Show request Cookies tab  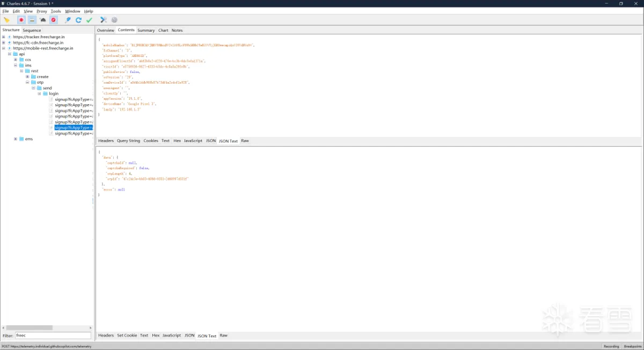click(x=151, y=141)
